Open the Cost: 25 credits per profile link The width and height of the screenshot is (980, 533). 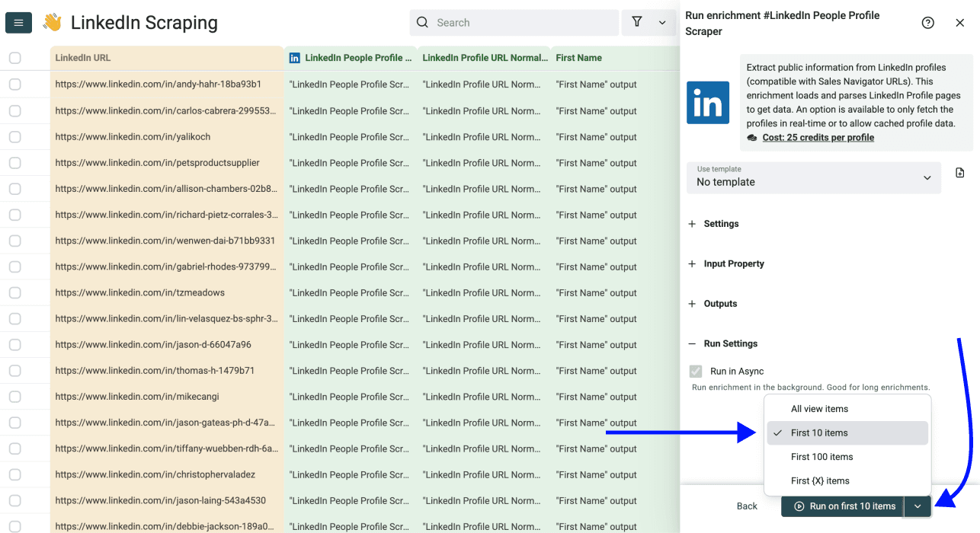point(818,137)
